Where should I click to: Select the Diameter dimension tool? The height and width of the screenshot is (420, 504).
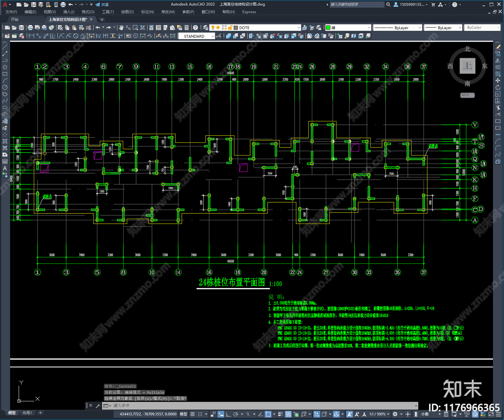[x=76, y=36]
